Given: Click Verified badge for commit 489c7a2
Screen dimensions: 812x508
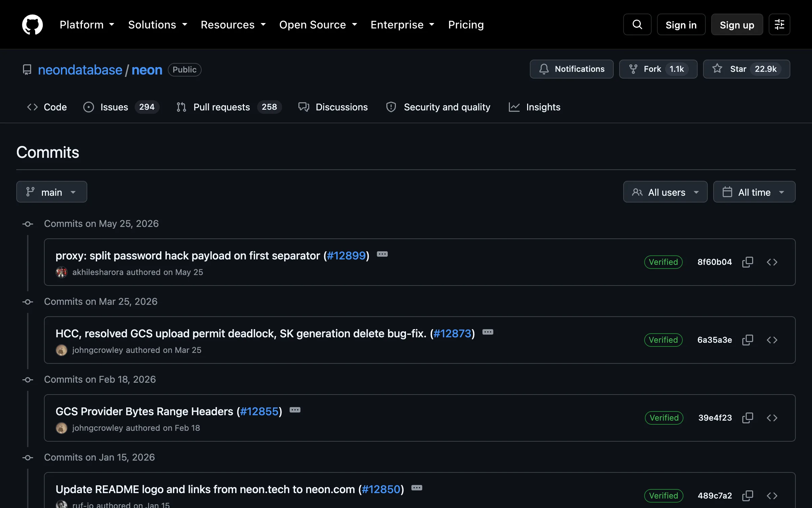Looking at the screenshot, I should pyautogui.click(x=663, y=496).
